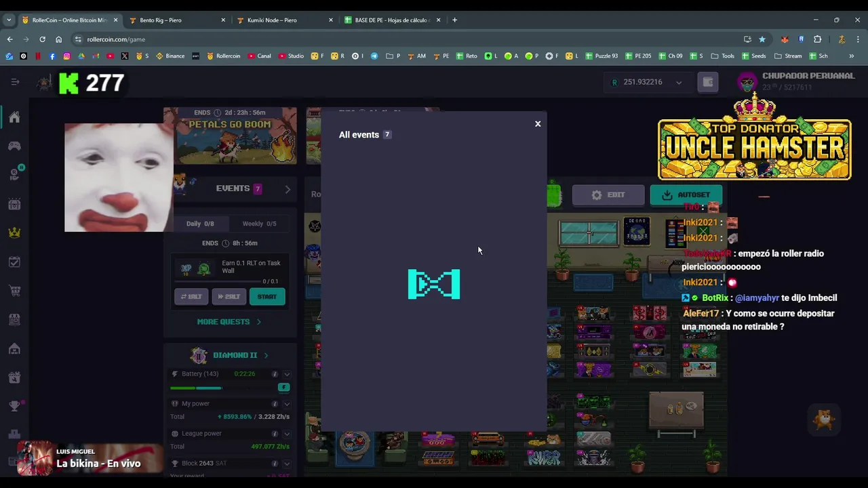
Task: Open the Puzzle 93 sheet bookmark
Action: click(x=601, y=56)
